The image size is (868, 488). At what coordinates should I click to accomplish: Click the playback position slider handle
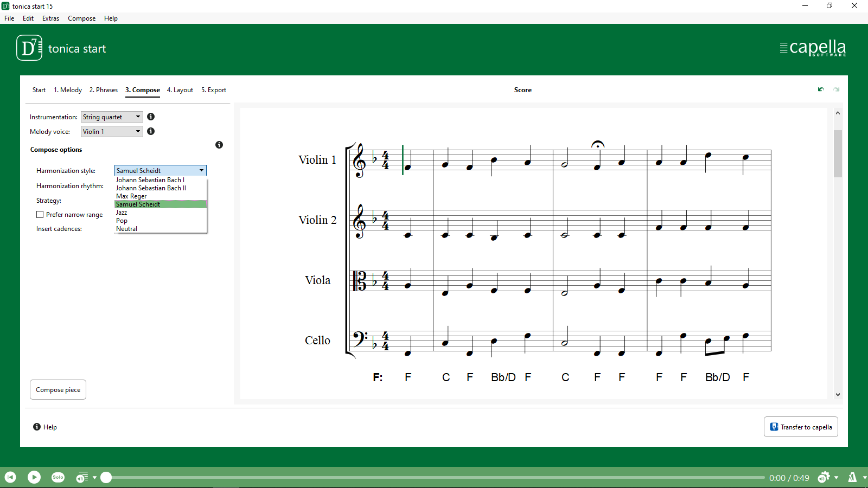coord(106,477)
